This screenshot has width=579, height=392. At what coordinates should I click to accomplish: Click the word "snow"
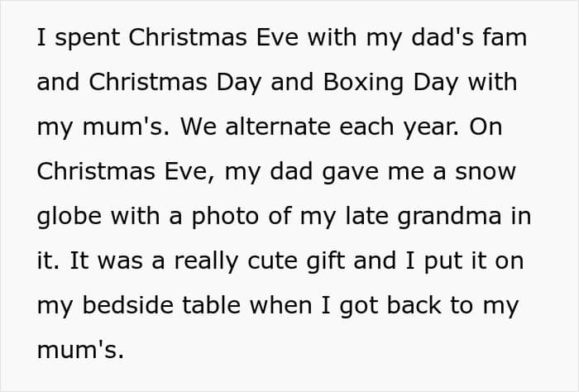coord(486,172)
